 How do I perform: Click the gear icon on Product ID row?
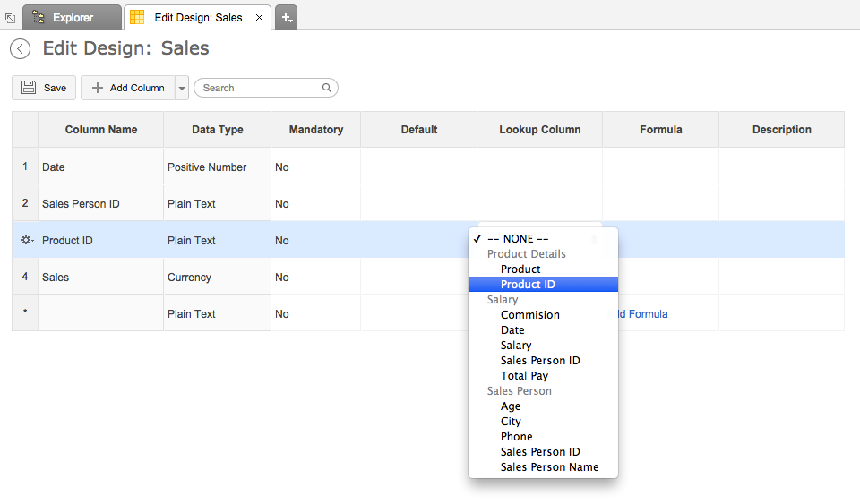[x=26, y=241]
